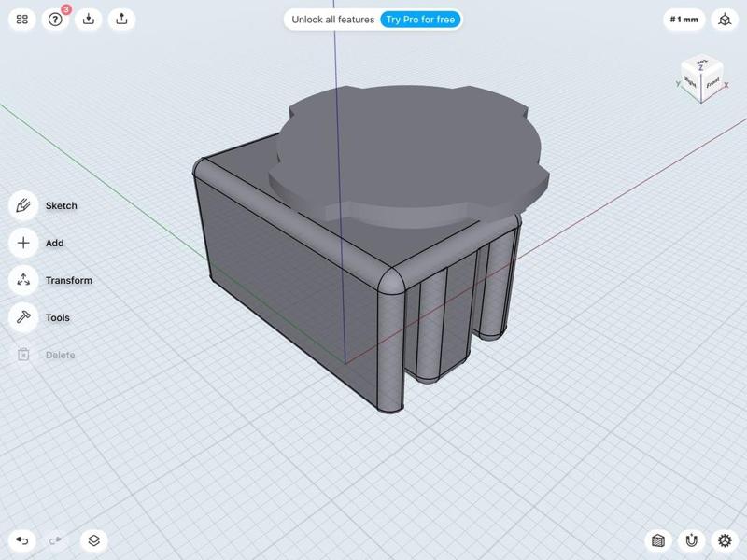The height and width of the screenshot is (560, 747).
Task: Change the 1 mm grid size
Action: click(684, 20)
